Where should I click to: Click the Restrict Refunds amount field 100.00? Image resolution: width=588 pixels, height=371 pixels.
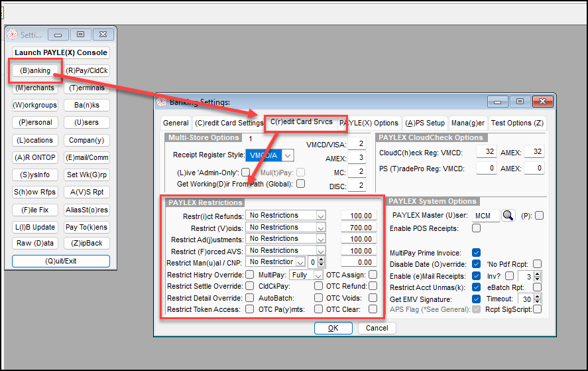358,216
